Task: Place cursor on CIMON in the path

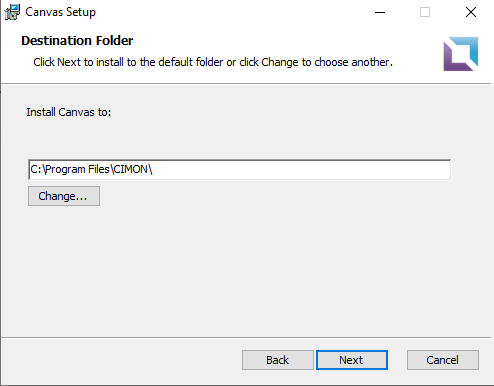Action: tap(131, 169)
